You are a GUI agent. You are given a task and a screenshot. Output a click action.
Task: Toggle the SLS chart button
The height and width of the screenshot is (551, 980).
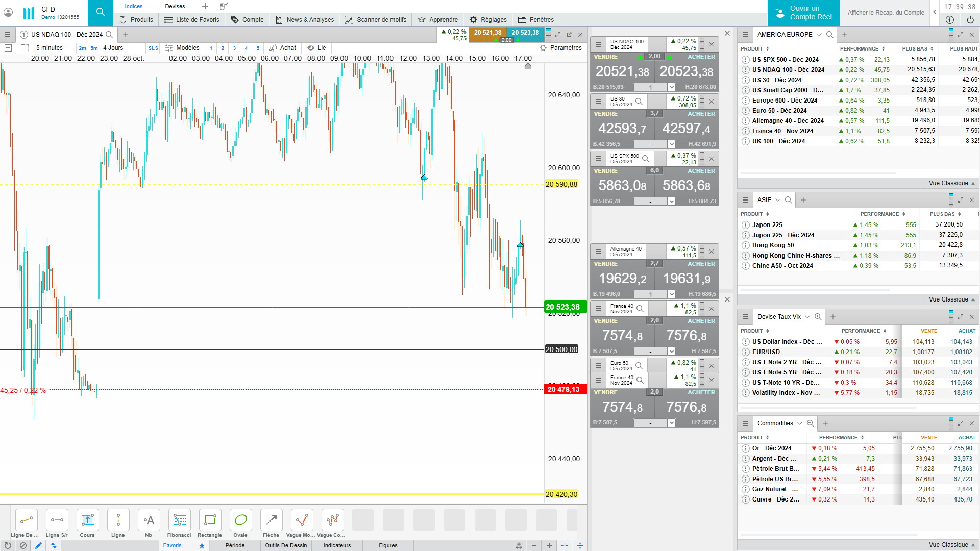(153, 48)
